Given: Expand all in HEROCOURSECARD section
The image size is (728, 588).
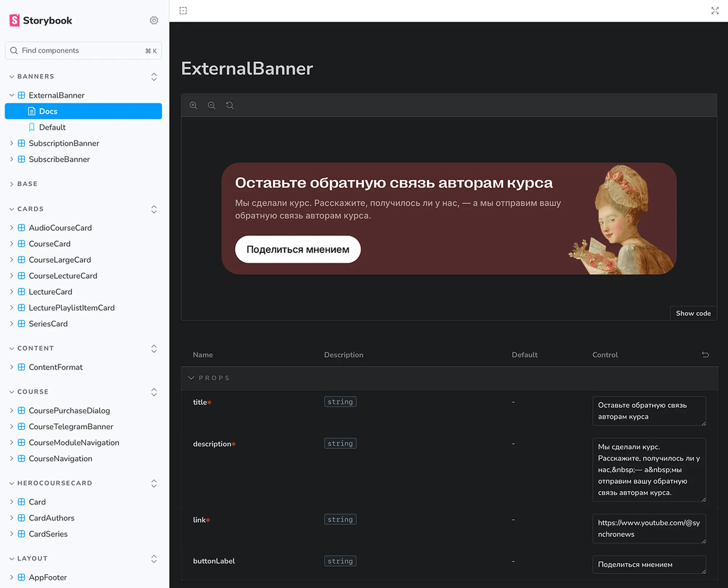Looking at the screenshot, I should coord(154,483).
